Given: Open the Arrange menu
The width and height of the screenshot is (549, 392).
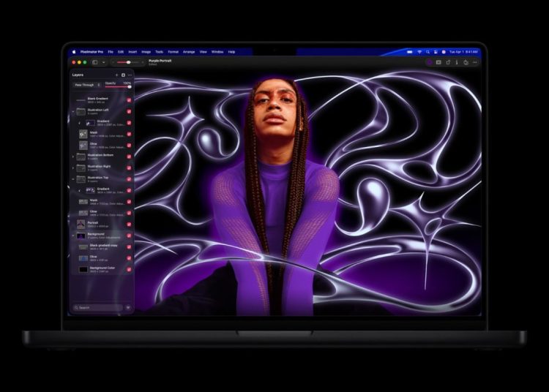Looking at the screenshot, I should (189, 52).
